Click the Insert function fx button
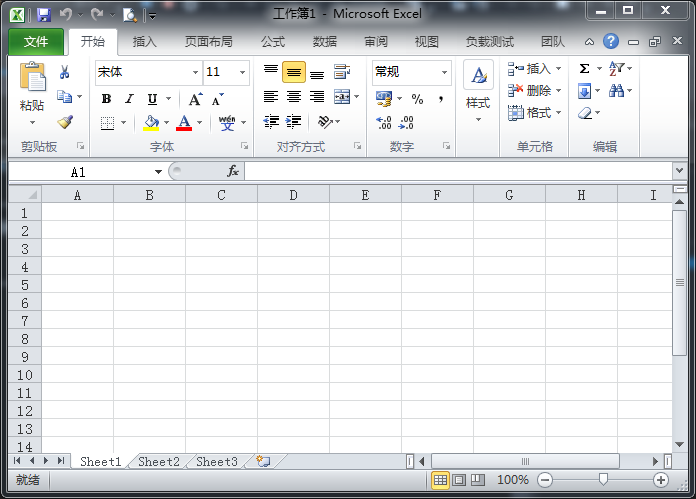The width and height of the screenshot is (696, 499). click(x=233, y=171)
